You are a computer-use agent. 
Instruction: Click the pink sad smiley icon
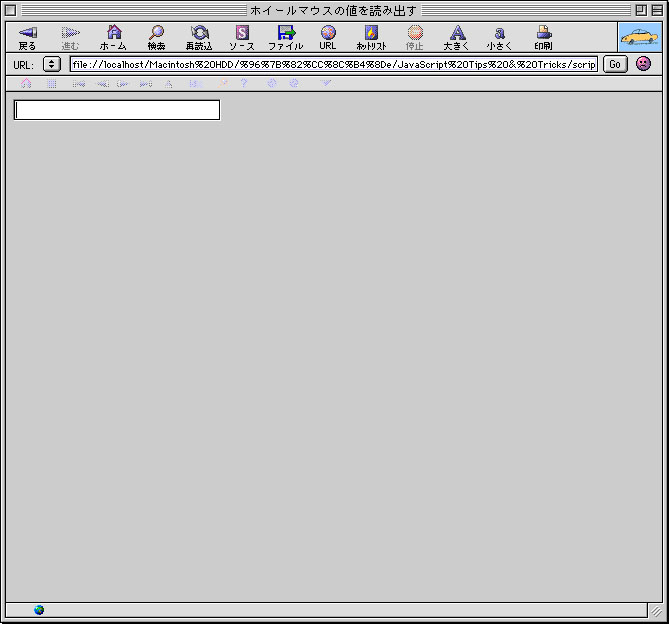643,64
